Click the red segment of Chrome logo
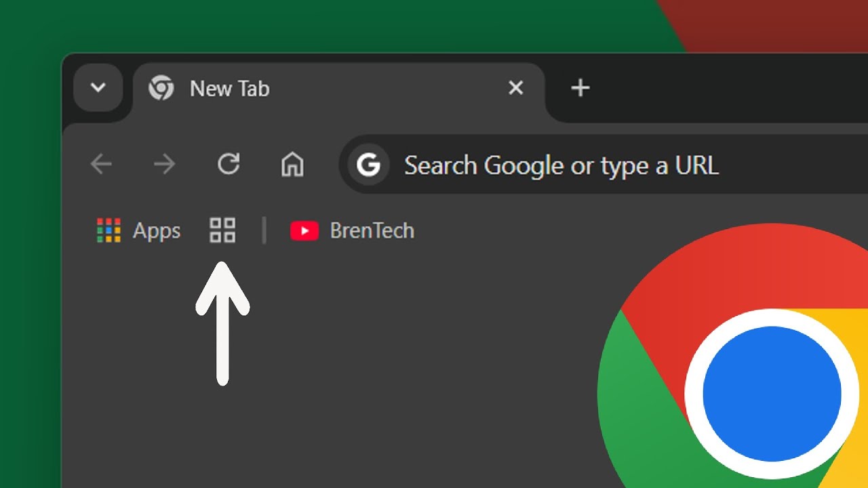Screen dimensions: 868x488 pos(712,271)
